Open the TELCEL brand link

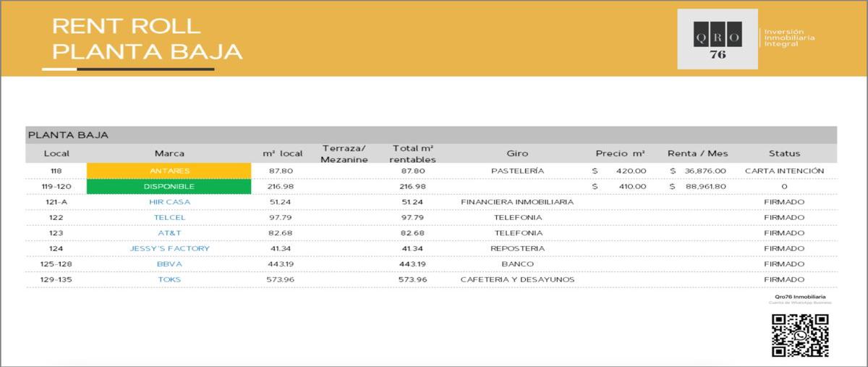[x=169, y=217]
